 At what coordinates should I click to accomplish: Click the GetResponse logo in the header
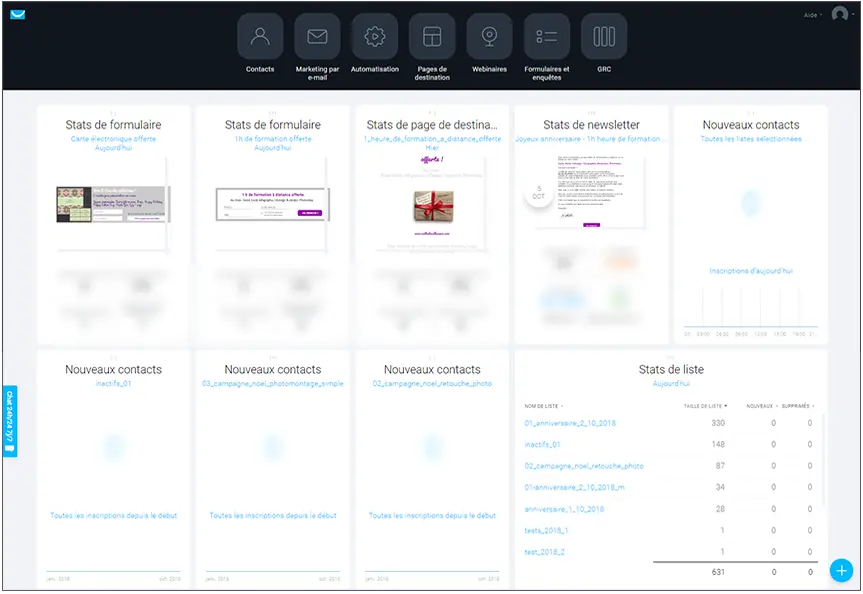tap(18, 14)
